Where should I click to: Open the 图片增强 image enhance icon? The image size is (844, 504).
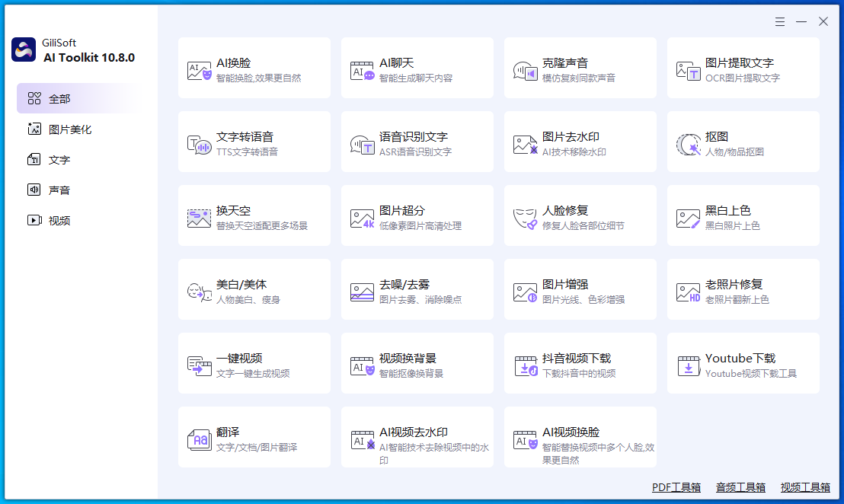click(x=526, y=292)
